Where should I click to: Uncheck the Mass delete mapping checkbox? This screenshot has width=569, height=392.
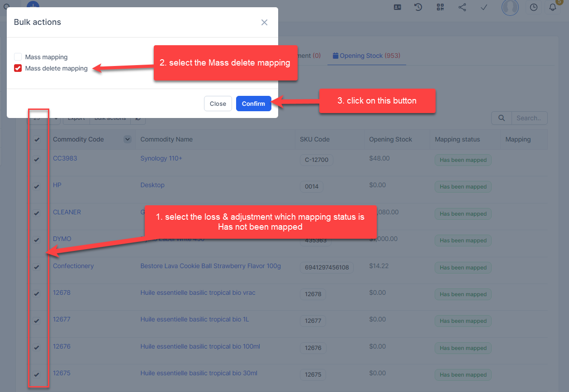click(x=18, y=68)
